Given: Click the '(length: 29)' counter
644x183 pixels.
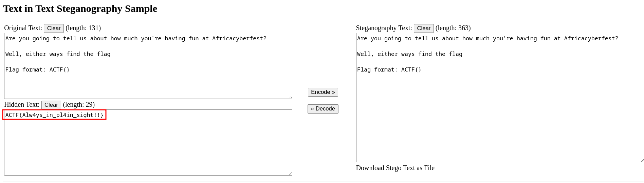Looking at the screenshot, I should pyautogui.click(x=79, y=105).
